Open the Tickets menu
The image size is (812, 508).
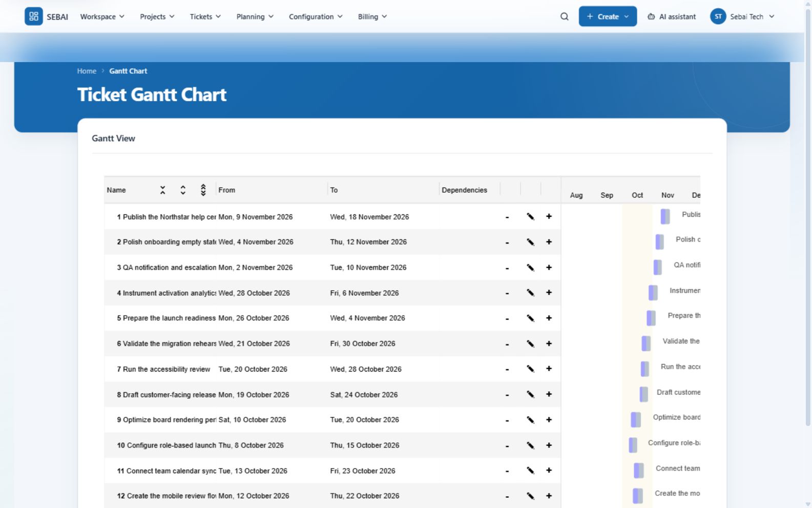(205, 16)
